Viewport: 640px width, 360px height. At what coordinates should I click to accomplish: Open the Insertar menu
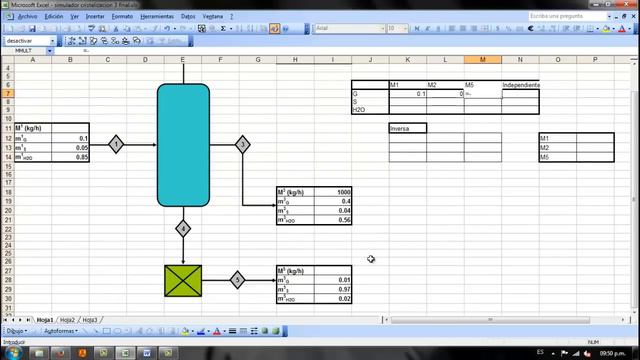[95, 16]
